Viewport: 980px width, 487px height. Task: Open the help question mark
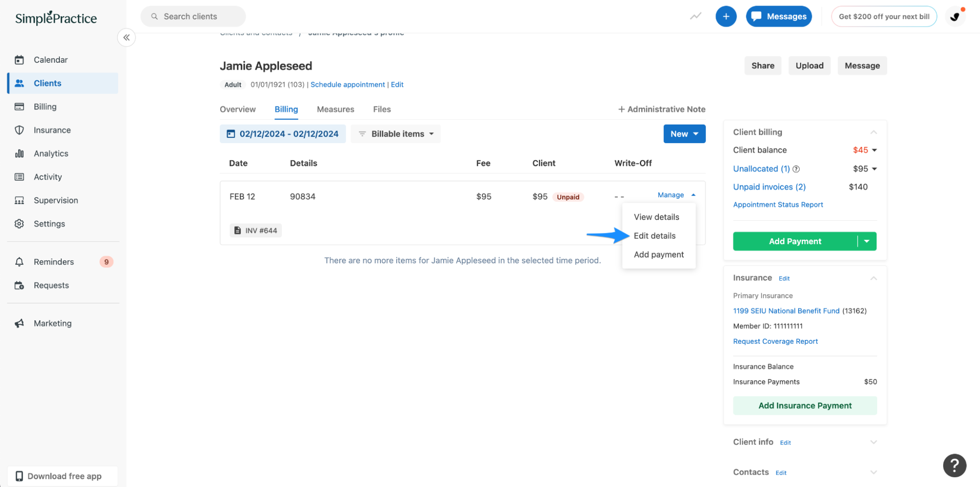pos(954,465)
